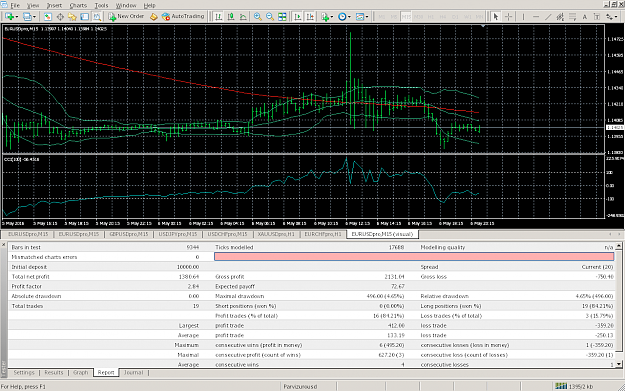Select the text label tool

584,17
